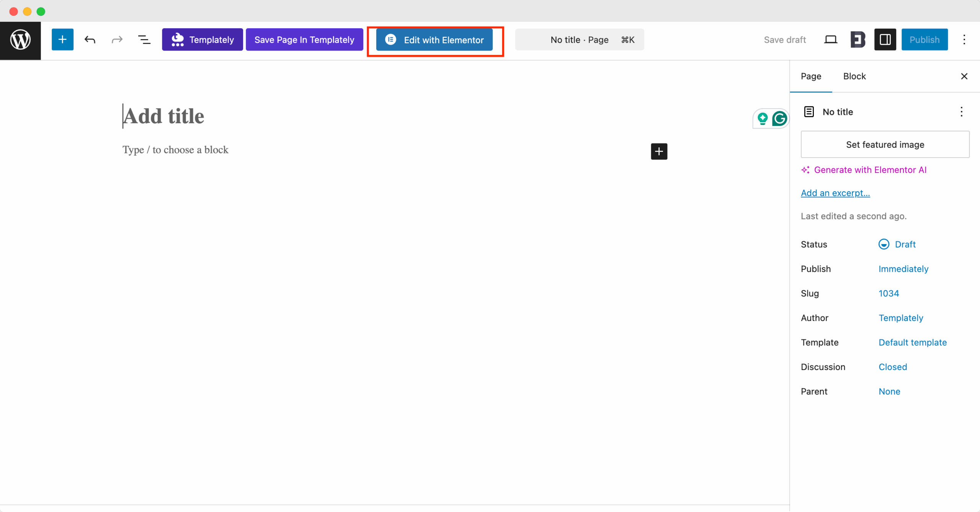Open the Default template selector
Screen dimensions: 980x512
click(x=913, y=342)
